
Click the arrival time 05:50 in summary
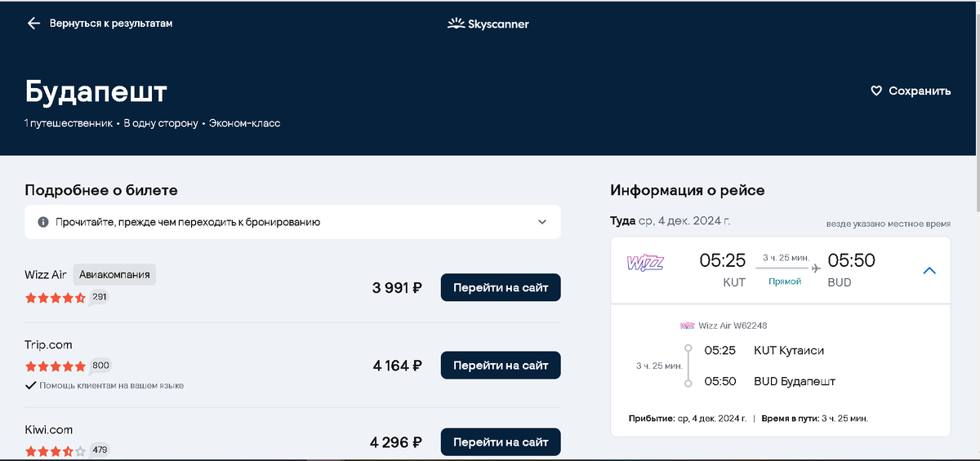tap(852, 261)
